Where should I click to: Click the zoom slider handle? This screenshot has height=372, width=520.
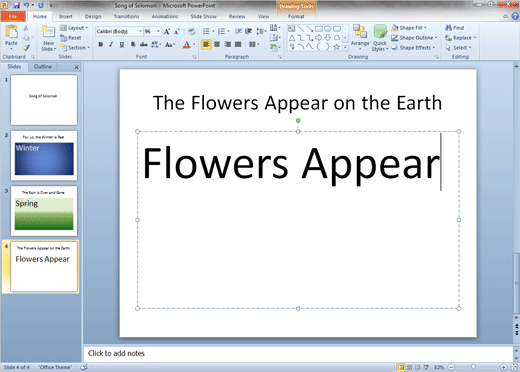click(473, 367)
